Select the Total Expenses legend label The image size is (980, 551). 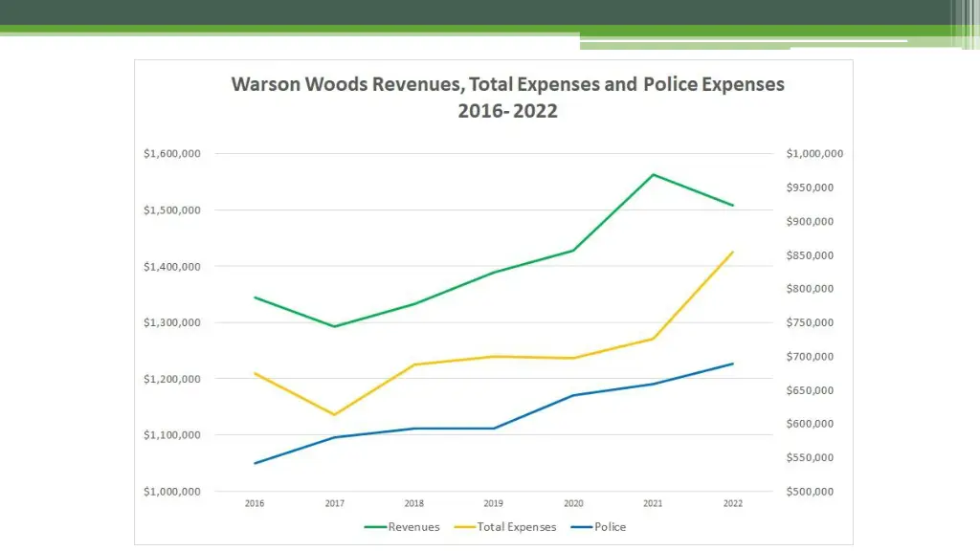[x=517, y=527]
